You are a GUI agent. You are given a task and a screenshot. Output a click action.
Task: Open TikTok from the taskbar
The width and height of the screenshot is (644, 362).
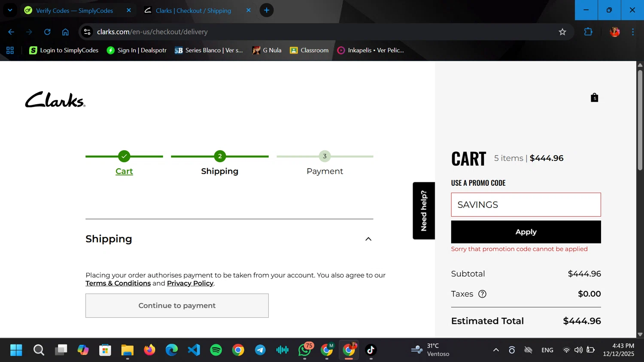pos(371,350)
